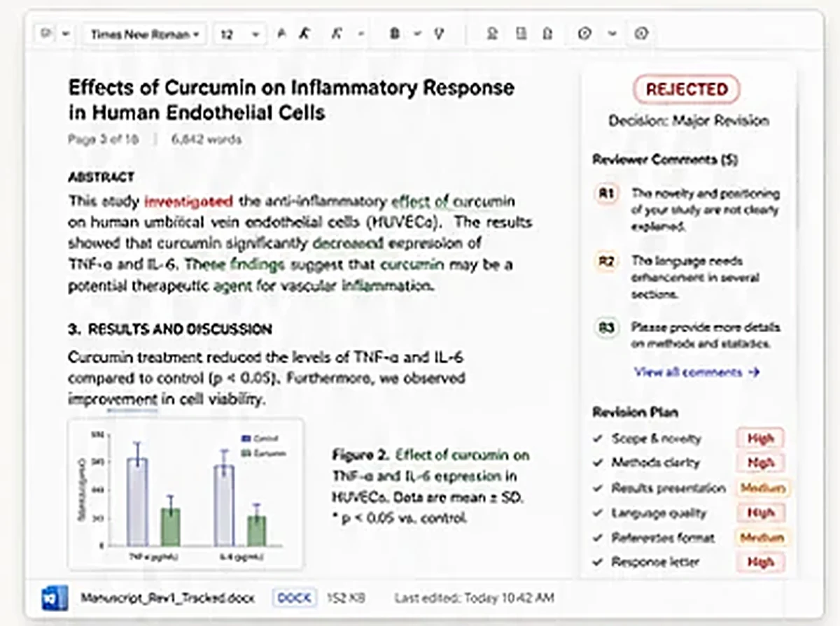
Task: Open the View all comments link
Action: 696,372
